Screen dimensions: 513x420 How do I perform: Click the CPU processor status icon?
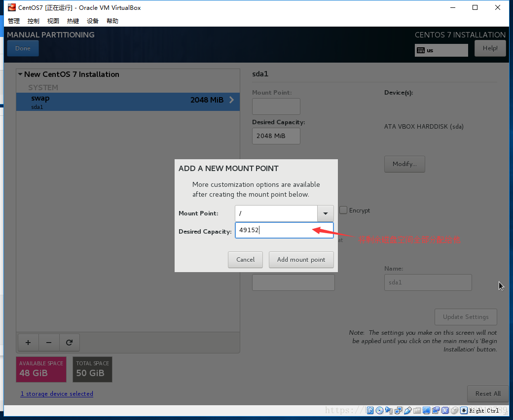point(445,411)
